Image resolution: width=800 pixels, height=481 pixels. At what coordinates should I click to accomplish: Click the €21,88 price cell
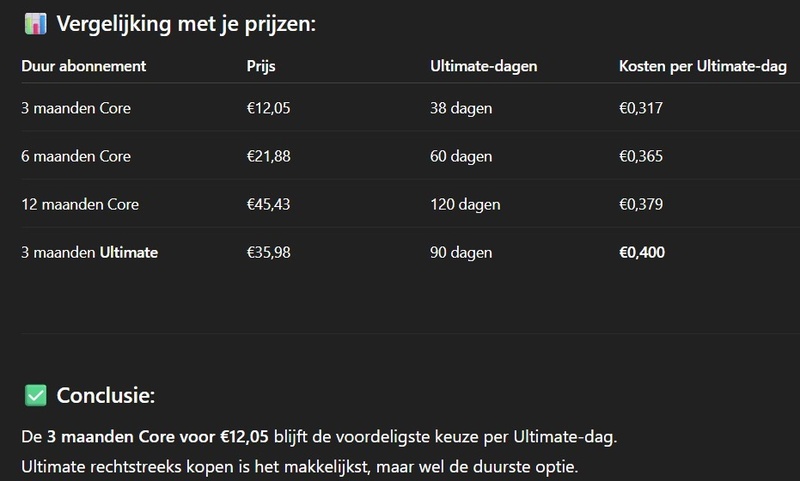click(x=268, y=157)
